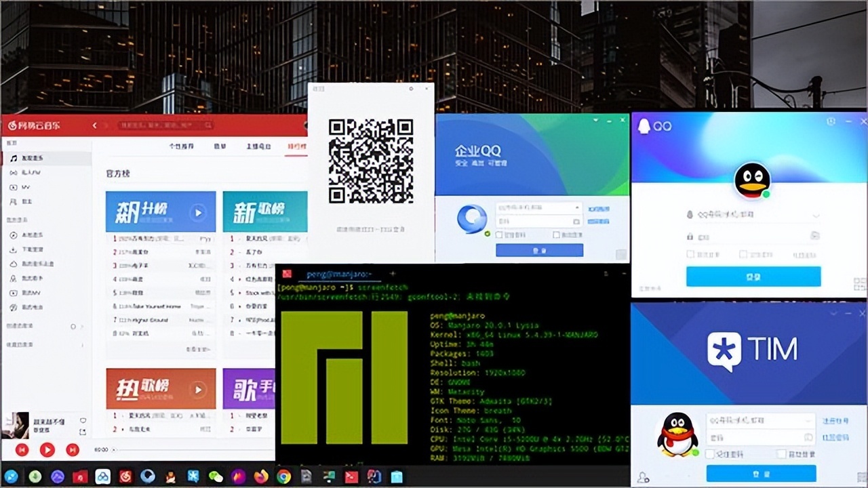Play the 热歌榜 chart
Screen dimensions: 868x488
click(x=197, y=389)
